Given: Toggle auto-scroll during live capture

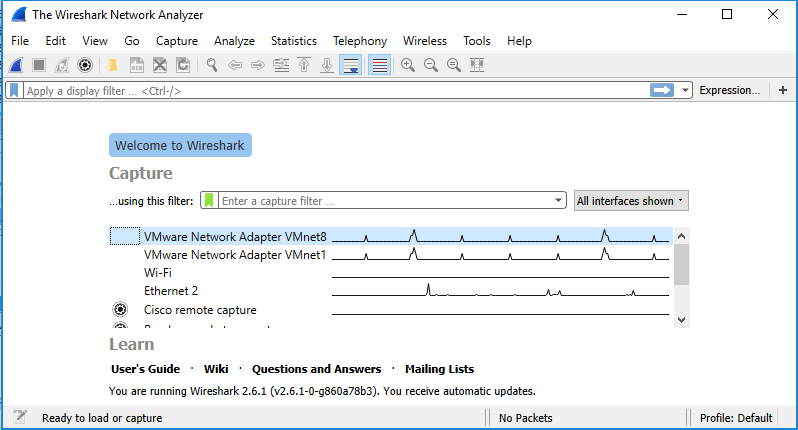Looking at the screenshot, I should coord(350,65).
